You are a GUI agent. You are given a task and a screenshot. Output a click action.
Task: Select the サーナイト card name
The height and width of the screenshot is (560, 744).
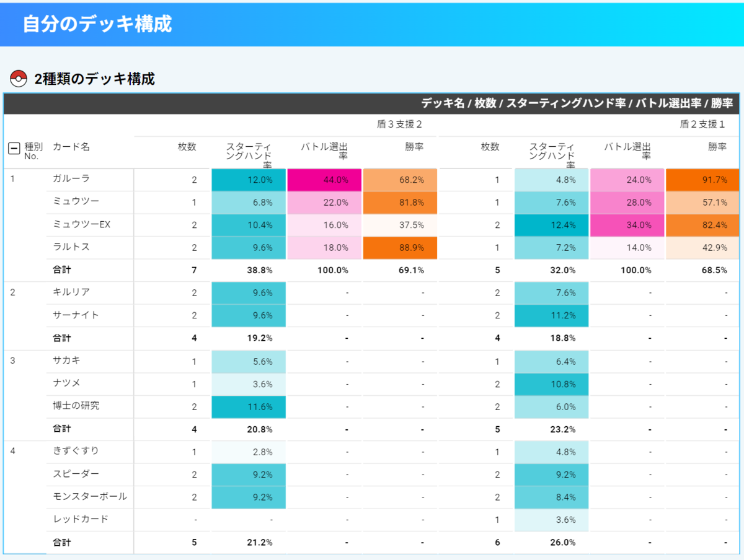tap(76, 315)
